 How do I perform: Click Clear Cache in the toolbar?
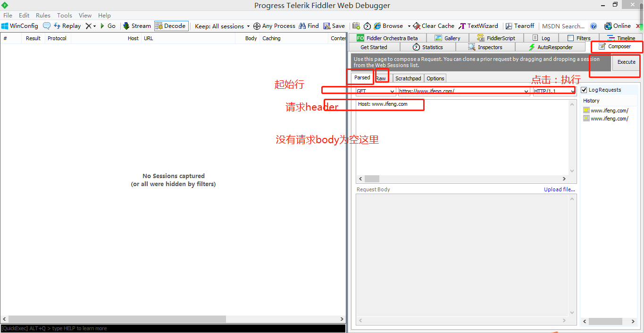(x=434, y=26)
